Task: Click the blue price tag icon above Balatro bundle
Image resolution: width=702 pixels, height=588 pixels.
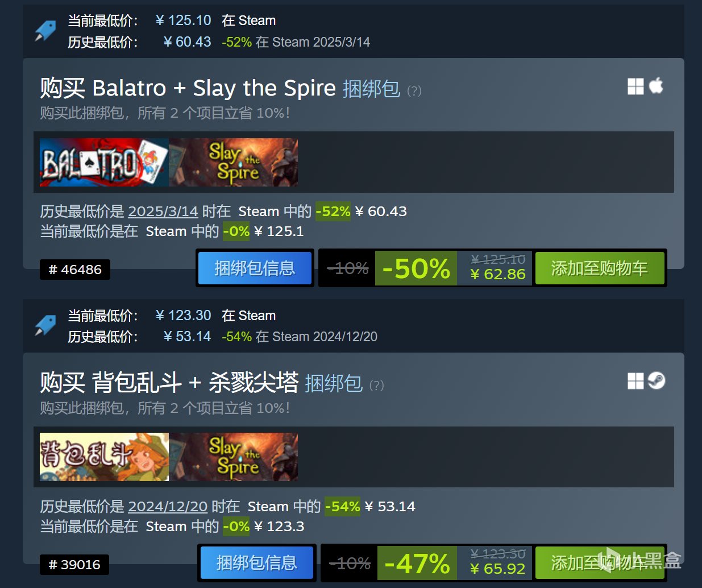Action: coord(45,31)
